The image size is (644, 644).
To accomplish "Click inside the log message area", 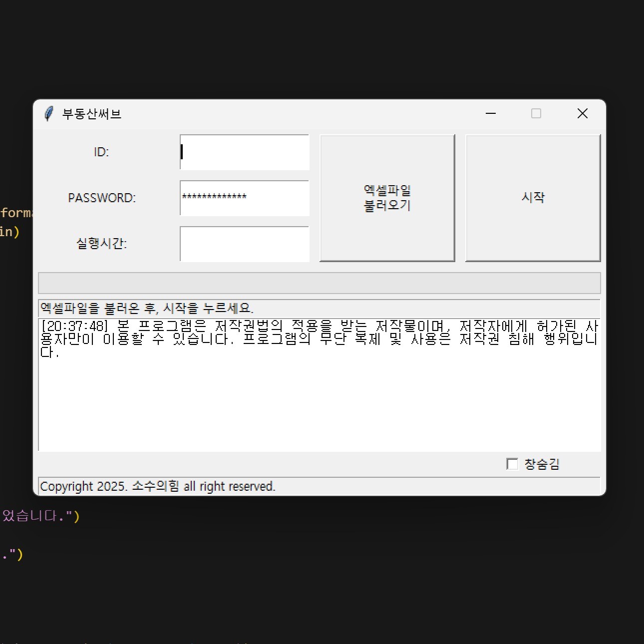I will point(320,399).
